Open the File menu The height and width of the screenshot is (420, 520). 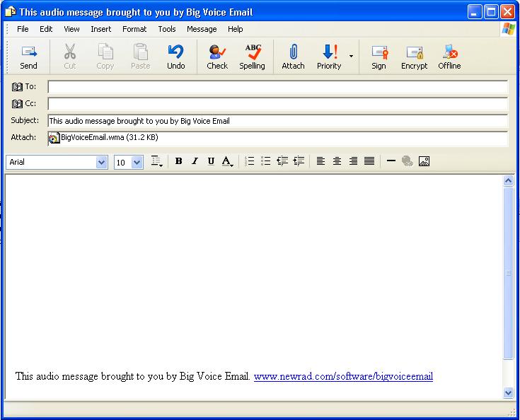[23, 29]
